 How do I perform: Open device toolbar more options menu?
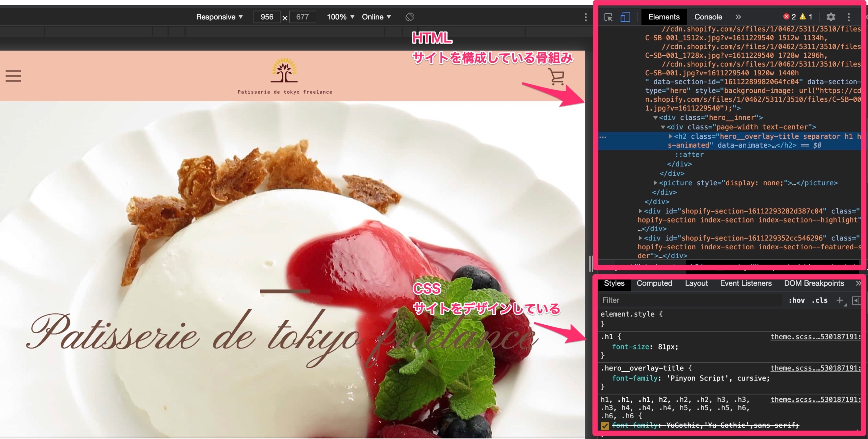(x=586, y=17)
